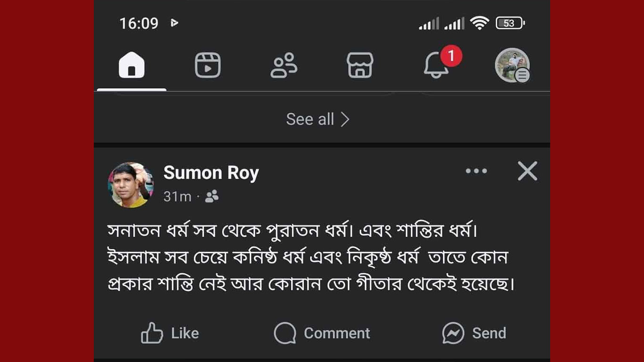
Task: Open the Sumon Roy name link
Action: tap(211, 173)
